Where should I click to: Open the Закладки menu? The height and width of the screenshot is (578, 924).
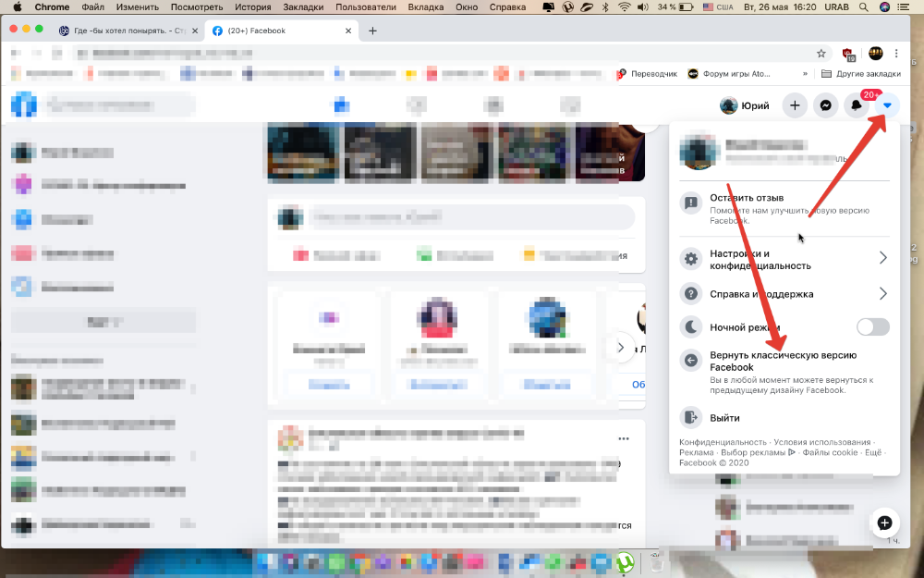pyautogui.click(x=303, y=7)
